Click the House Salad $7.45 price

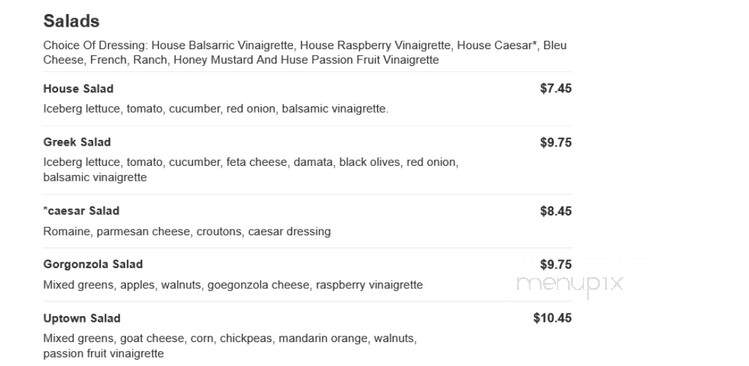click(x=556, y=88)
